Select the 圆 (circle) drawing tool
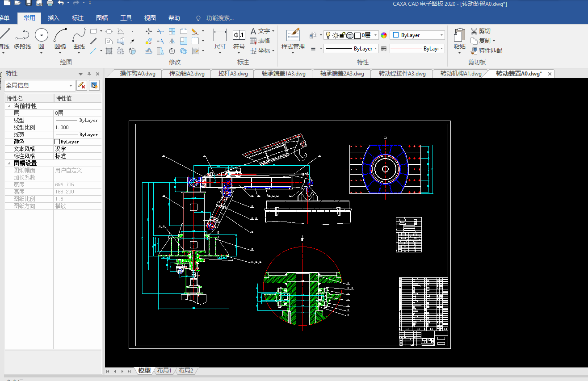 (x=42, y=35)
